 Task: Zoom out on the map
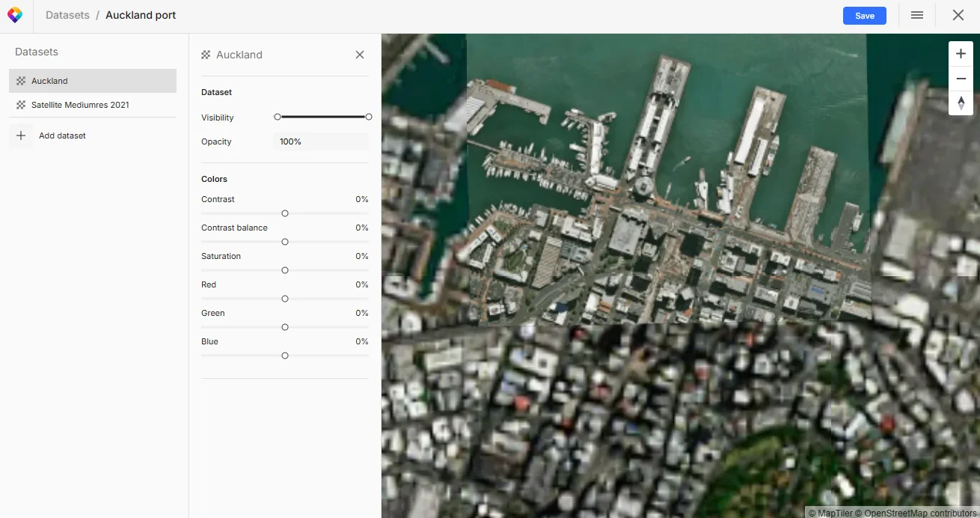click(961, 79)
